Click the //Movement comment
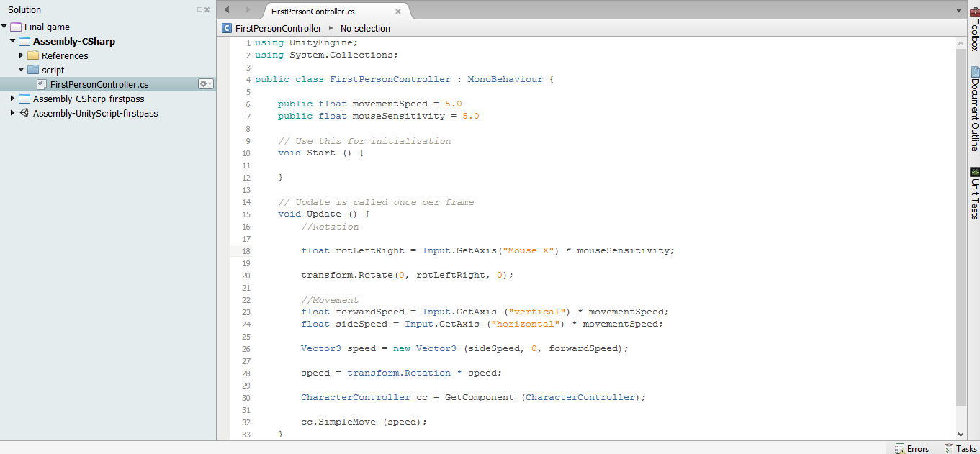Viewport: 980px width, 454px height. point(330,299)
